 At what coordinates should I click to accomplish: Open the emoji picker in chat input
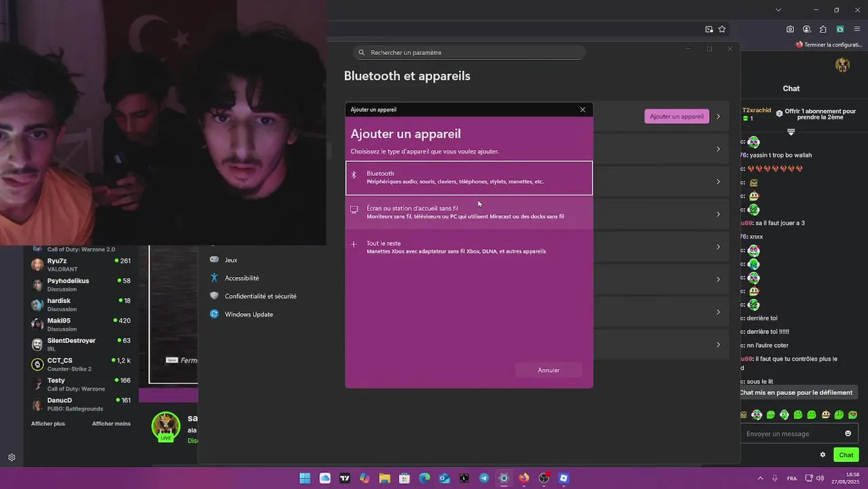click(848, 433)
